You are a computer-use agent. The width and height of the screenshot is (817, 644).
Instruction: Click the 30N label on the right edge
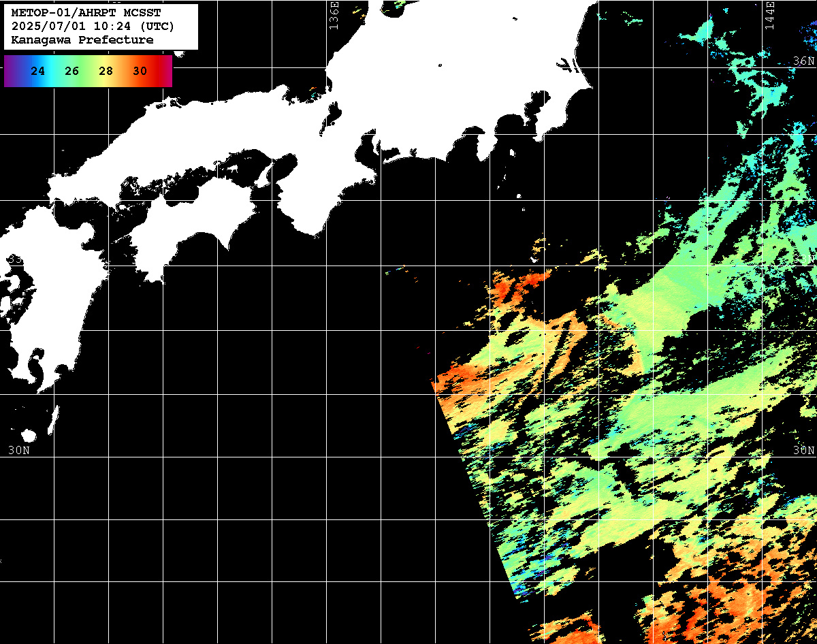[803, 450]
